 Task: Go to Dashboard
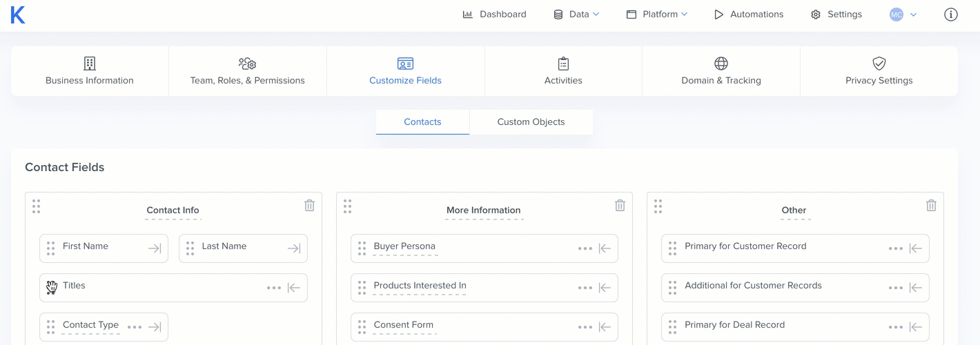(x=494, y=14)
